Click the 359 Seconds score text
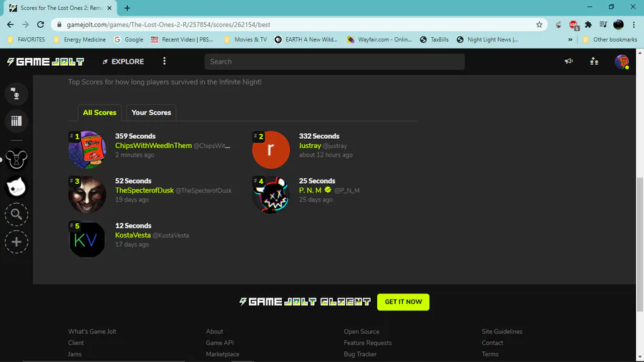The height and width of the screenshot is (362, 644). click(x=135, y=136)
